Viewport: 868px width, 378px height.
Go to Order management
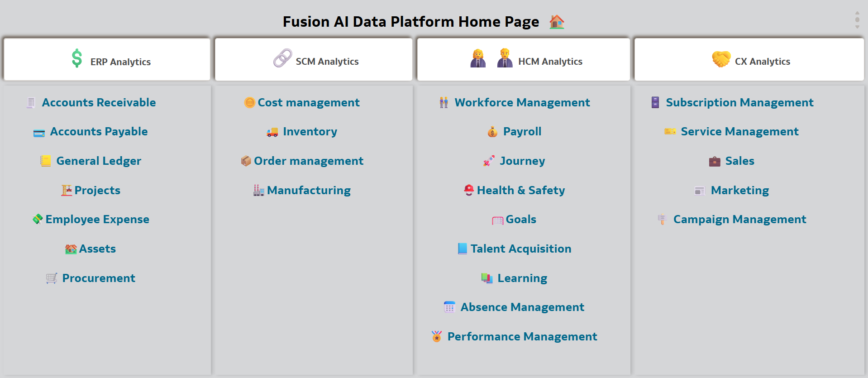(x=309, y=161)
